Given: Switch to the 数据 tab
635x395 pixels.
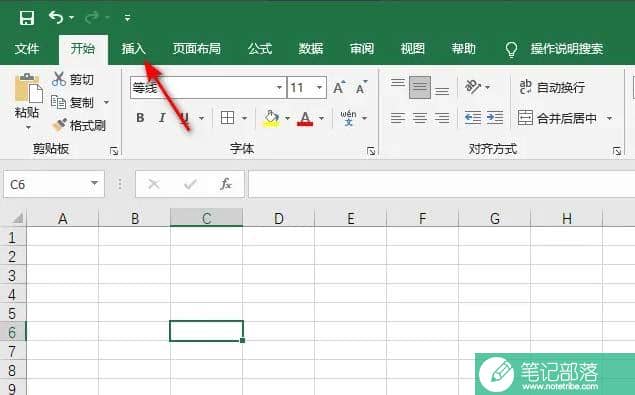Looking at the screenshot, I should click(x=311, y=49).
